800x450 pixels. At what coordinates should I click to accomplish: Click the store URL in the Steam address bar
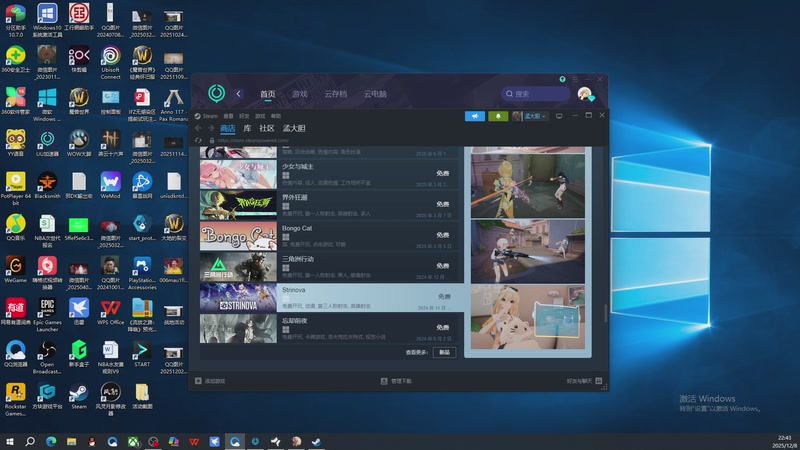(253, 140)
